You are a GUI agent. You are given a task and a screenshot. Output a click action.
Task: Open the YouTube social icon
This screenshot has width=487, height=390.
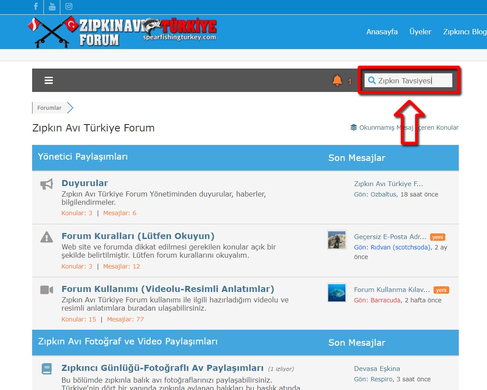pyautogui.click(x=52, y=6)
